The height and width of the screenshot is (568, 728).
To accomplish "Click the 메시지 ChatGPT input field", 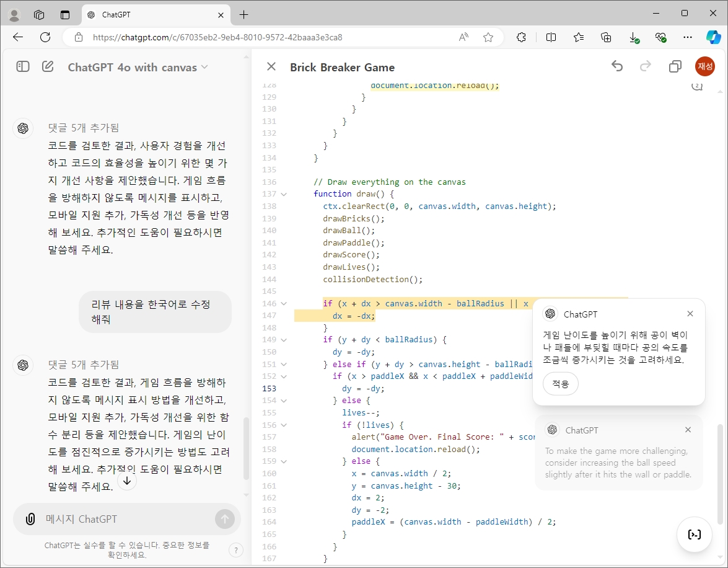I will (128, 519).
